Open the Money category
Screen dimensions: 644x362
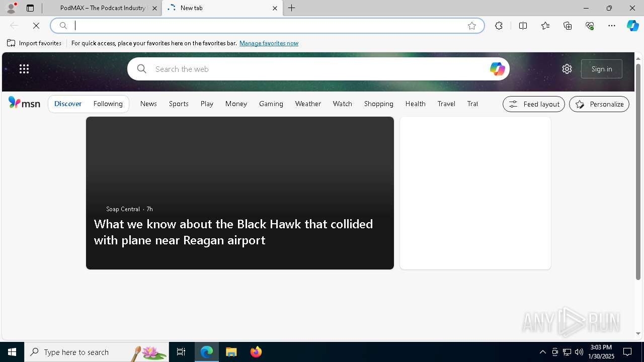click(236, 104)
